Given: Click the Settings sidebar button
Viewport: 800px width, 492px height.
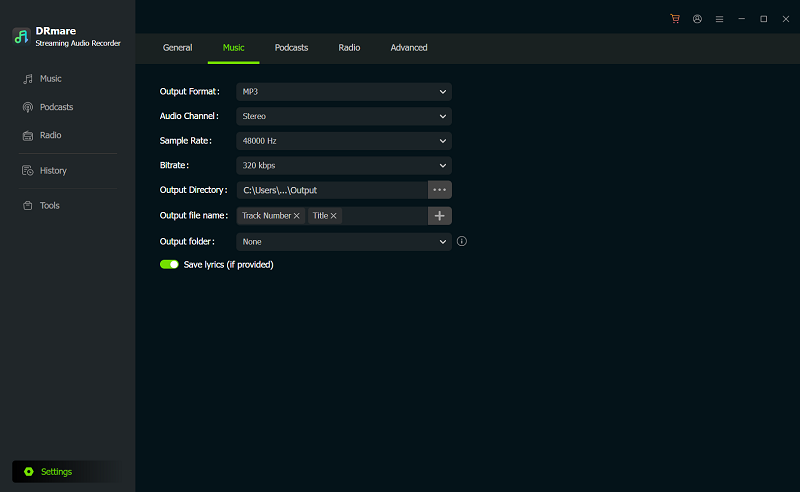Looking at the screenshot, I should click(x=67, y=472).
